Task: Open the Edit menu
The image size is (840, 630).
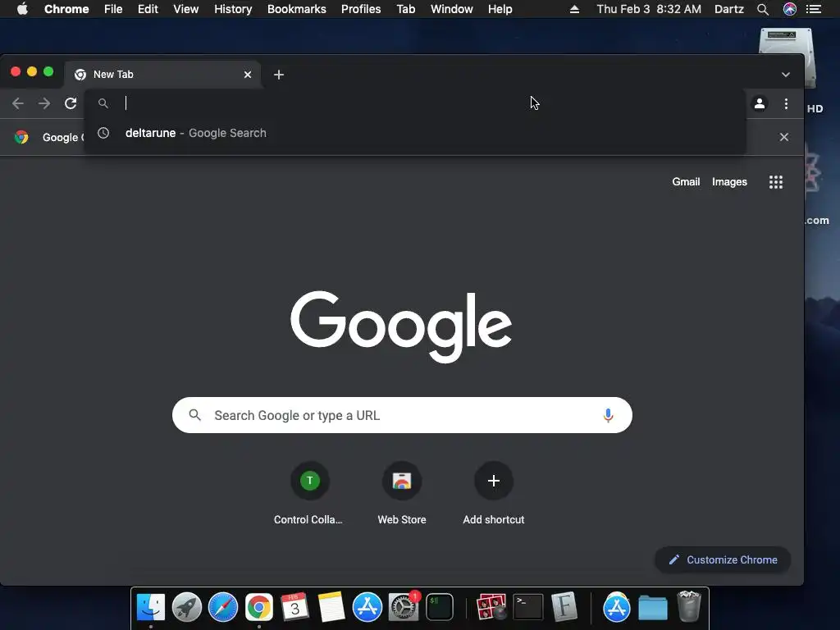Action: 148,9
